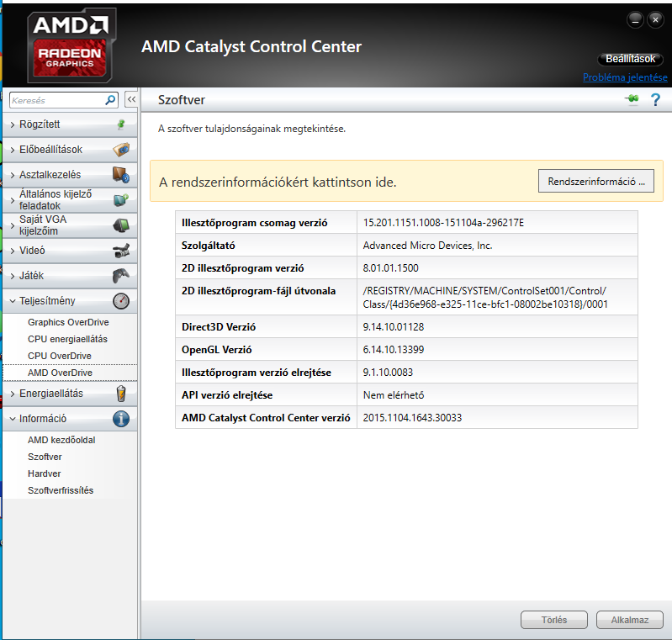672x640 pixels.
Task: Click the Asztalkezelés desktop icon
Action: click(x=121, y=175)
